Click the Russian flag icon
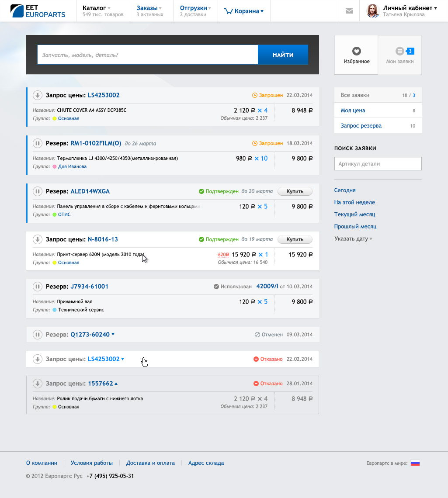448x498 pixels. (415, 463)
